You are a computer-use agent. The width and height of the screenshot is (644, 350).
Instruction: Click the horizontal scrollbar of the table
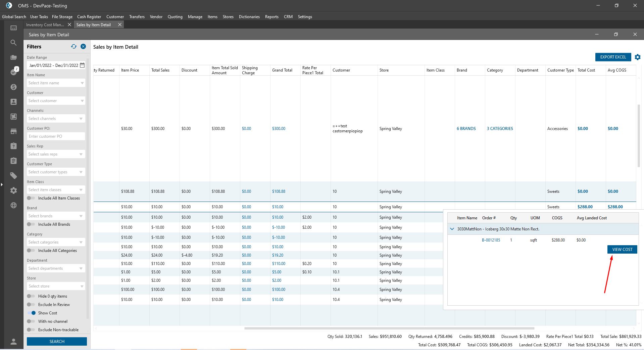[x=389, y=329]
